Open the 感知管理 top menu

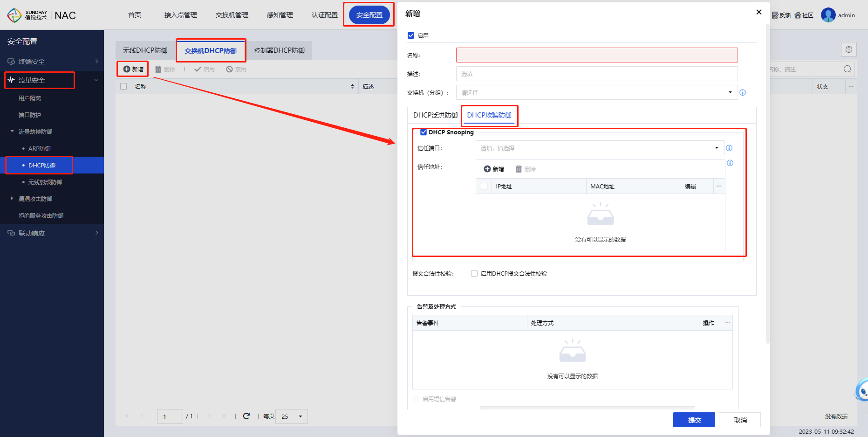pyautogui.click(x=280, y=15)
